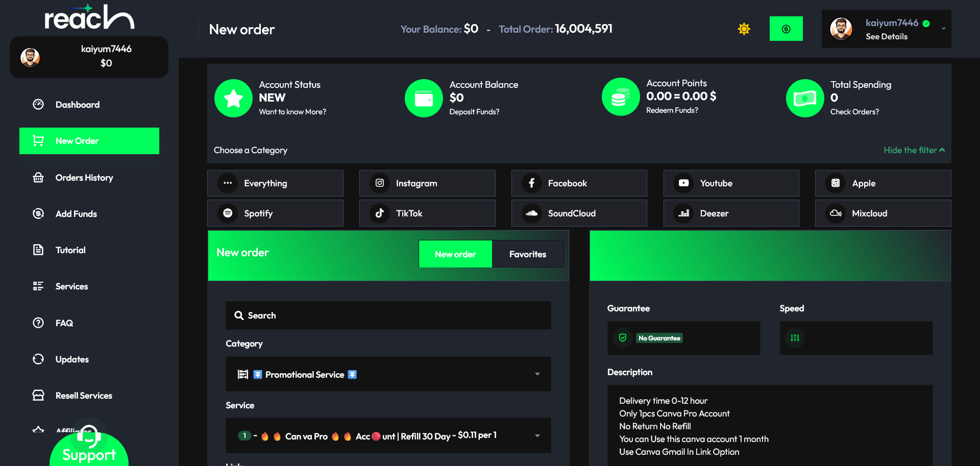Click the top-right profile avatar

click(841, 29)
